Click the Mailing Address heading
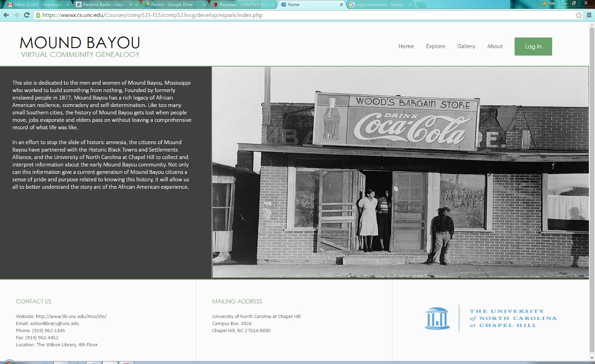The width and height of the screenshot is (595, 364). click(237, 302)
